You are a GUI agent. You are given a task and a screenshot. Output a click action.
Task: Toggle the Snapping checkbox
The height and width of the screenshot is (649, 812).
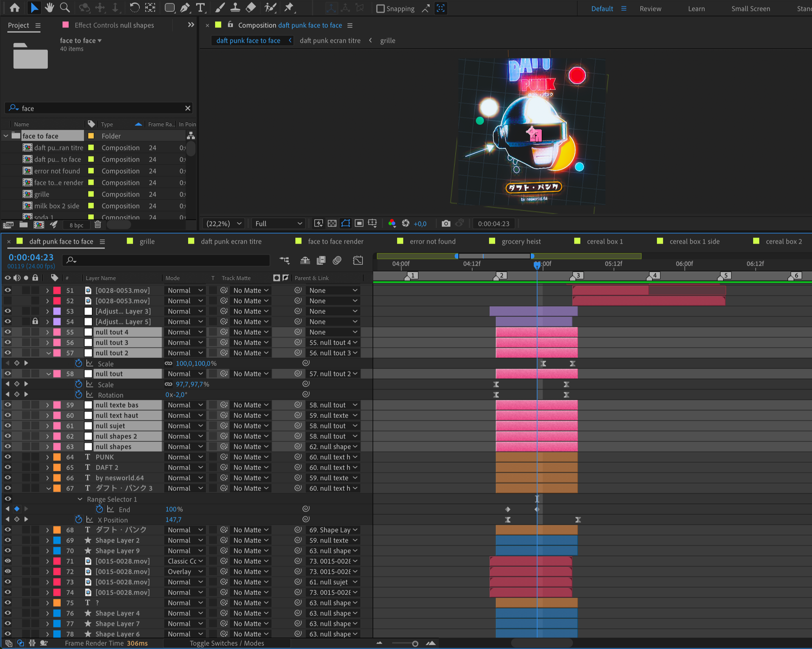[x=380, y=8]
